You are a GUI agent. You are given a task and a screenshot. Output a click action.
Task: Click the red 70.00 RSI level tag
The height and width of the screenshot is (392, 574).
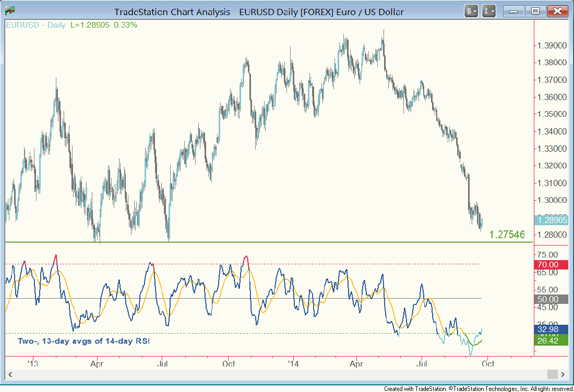tap(553, 265)
